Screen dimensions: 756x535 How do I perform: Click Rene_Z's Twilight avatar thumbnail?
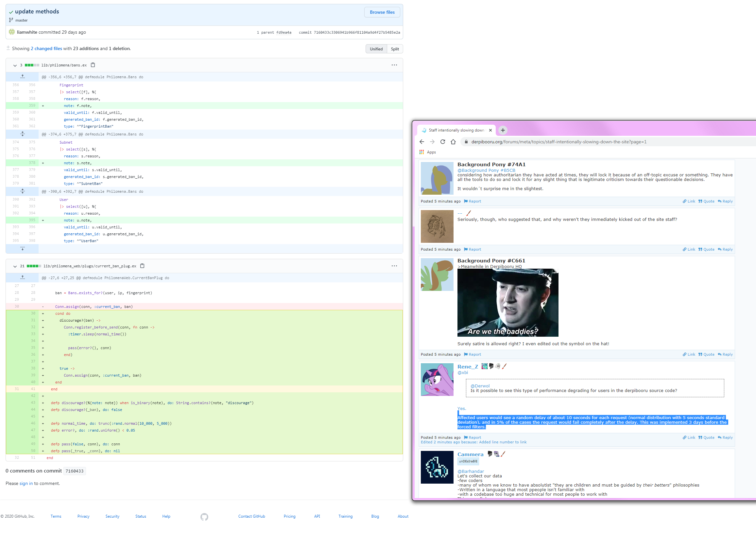pyautogui.click(x=437, y=380)
